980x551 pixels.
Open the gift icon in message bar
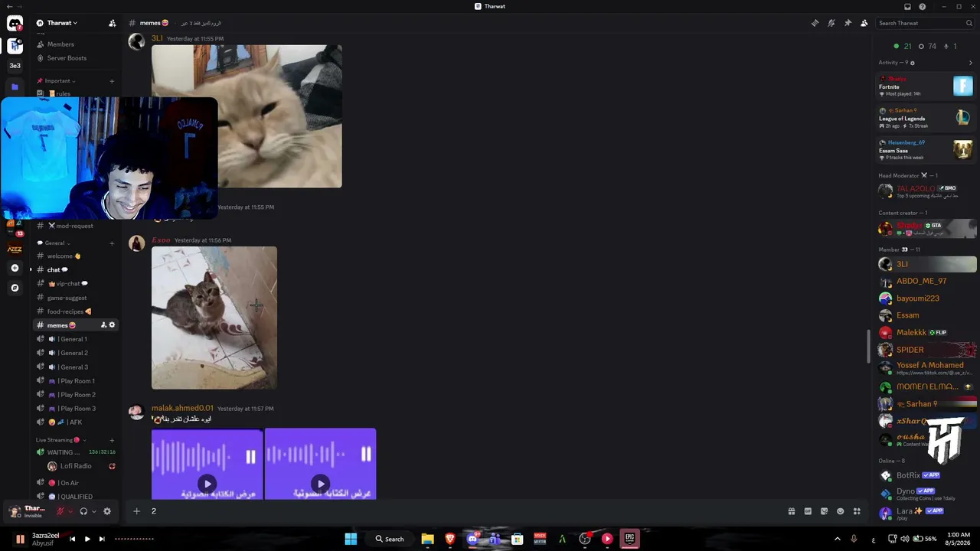[792, 511]
